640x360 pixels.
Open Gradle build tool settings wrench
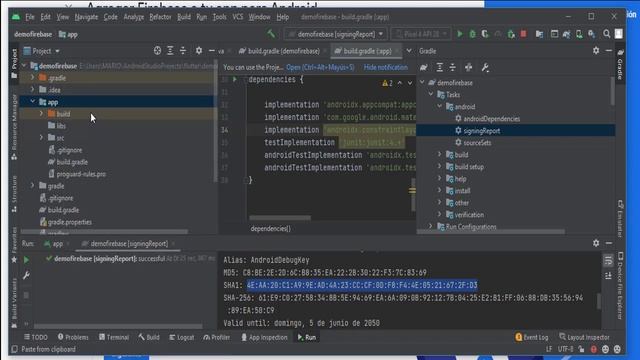point(485,67)
